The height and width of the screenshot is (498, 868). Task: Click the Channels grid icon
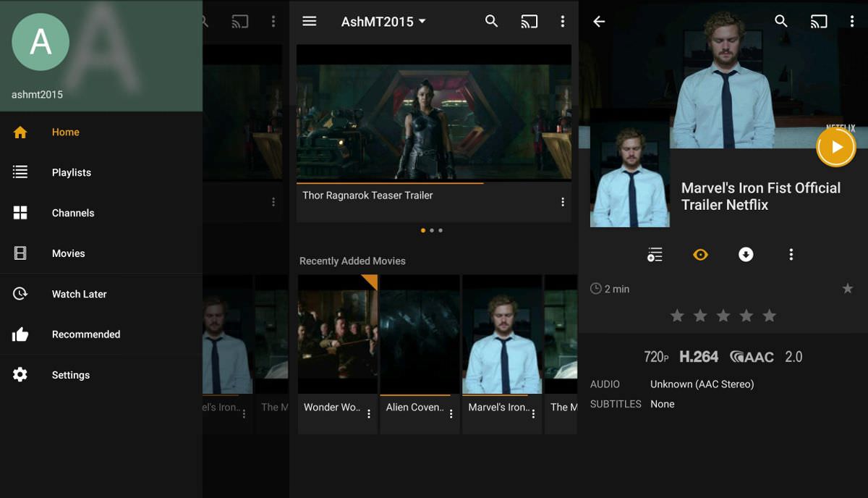click(x=20, y=213)
